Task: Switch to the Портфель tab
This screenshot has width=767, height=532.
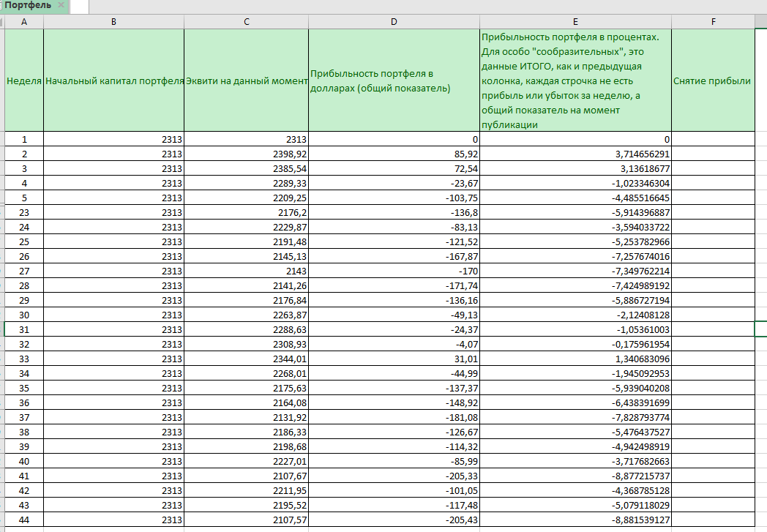Action: 28,6
